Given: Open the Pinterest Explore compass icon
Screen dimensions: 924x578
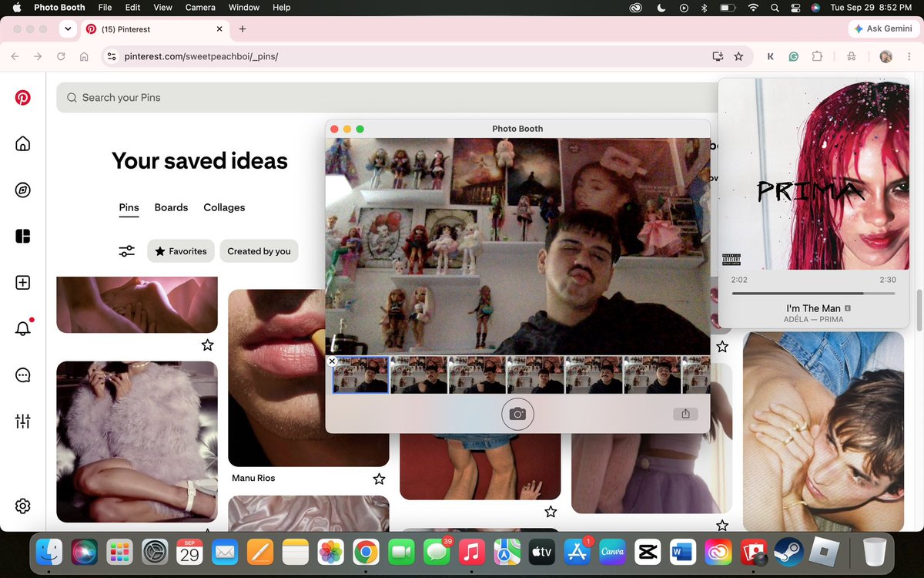Looking at the screenshot, I should pyautogui.click(x=23, y=190).
